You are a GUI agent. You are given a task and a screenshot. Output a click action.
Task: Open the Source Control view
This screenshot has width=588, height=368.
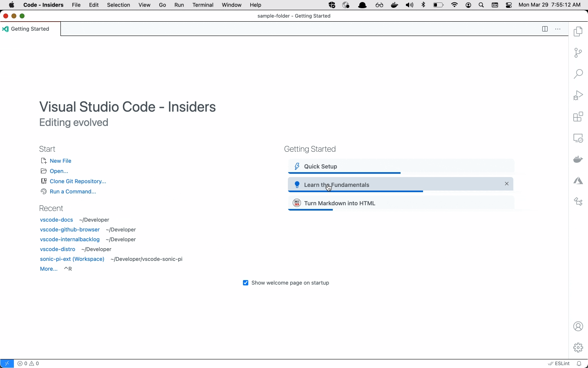[579, 53]
